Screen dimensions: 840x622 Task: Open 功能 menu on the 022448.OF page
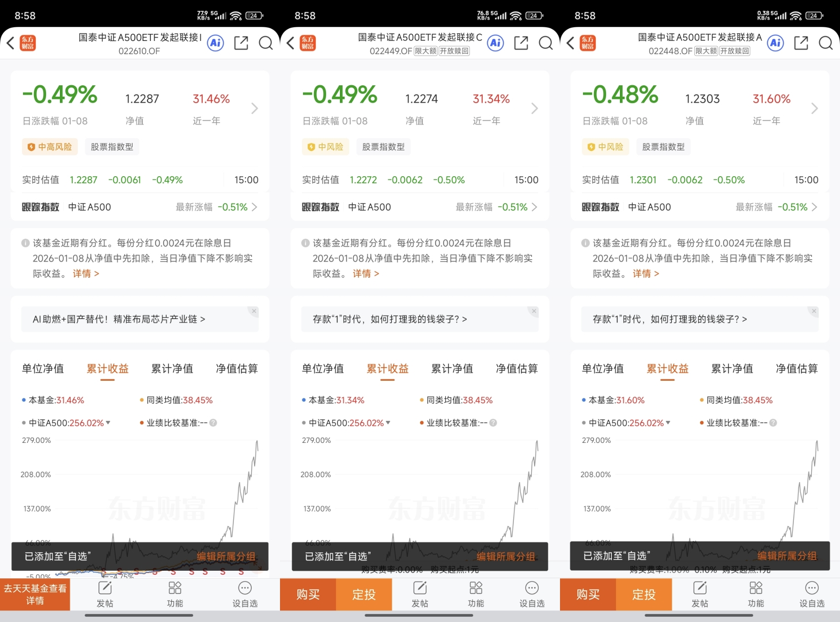point(756,594)
